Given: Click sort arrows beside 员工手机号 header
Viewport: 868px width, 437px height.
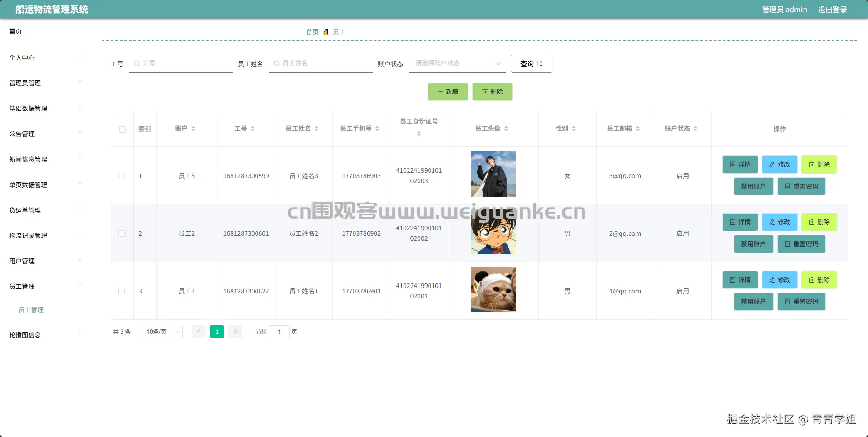Looking at the screenshot, I should click(377, 129).
